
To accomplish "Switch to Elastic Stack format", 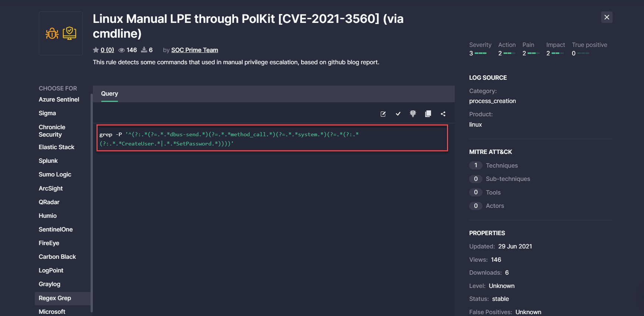I will tap(57, 147).
